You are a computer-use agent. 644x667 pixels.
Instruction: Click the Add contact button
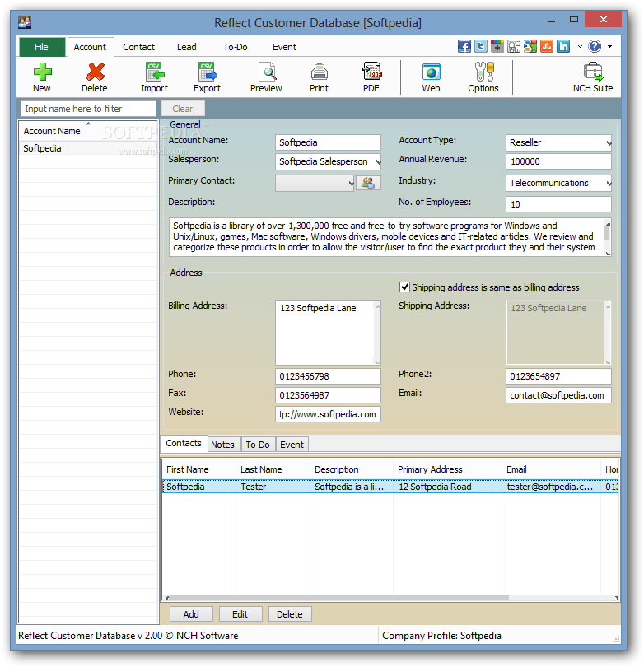click(191, 614)
